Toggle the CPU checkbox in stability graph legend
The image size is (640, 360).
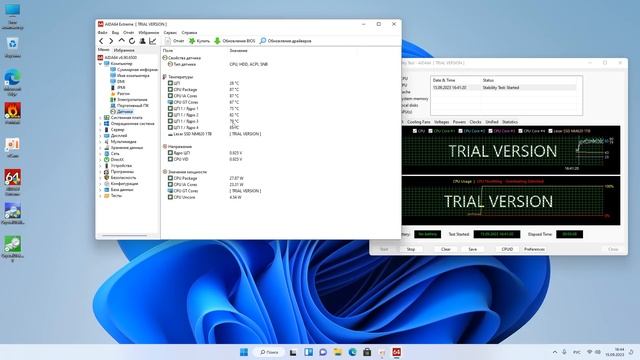point(415,131)
